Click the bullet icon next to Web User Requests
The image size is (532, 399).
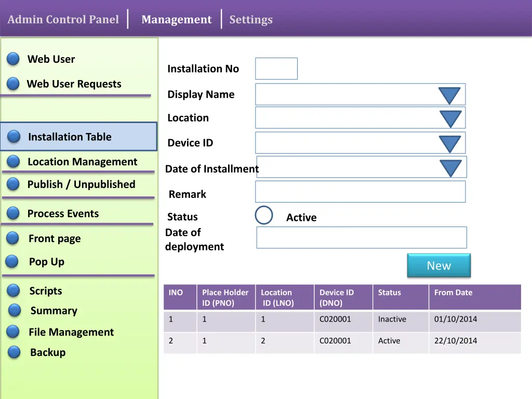point(14,84)
